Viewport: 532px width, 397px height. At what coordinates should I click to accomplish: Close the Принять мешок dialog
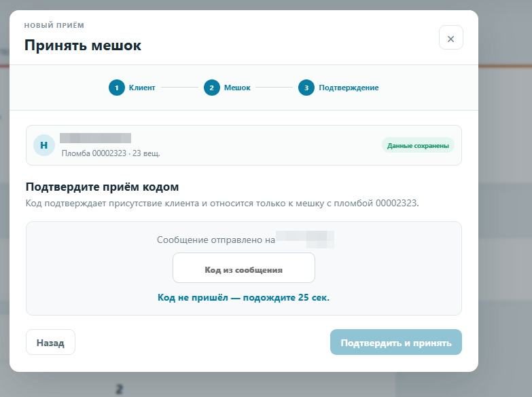click(450, 37)
